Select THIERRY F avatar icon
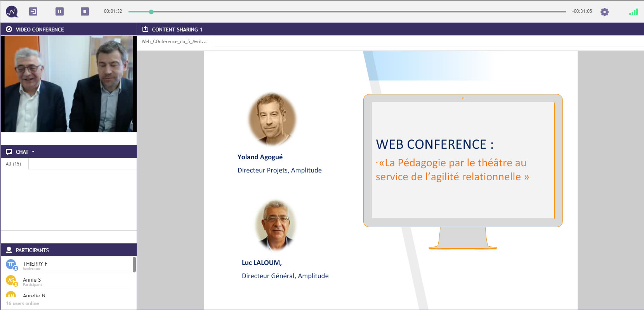Viewport: 644px width, 310px height. point(11,265)
